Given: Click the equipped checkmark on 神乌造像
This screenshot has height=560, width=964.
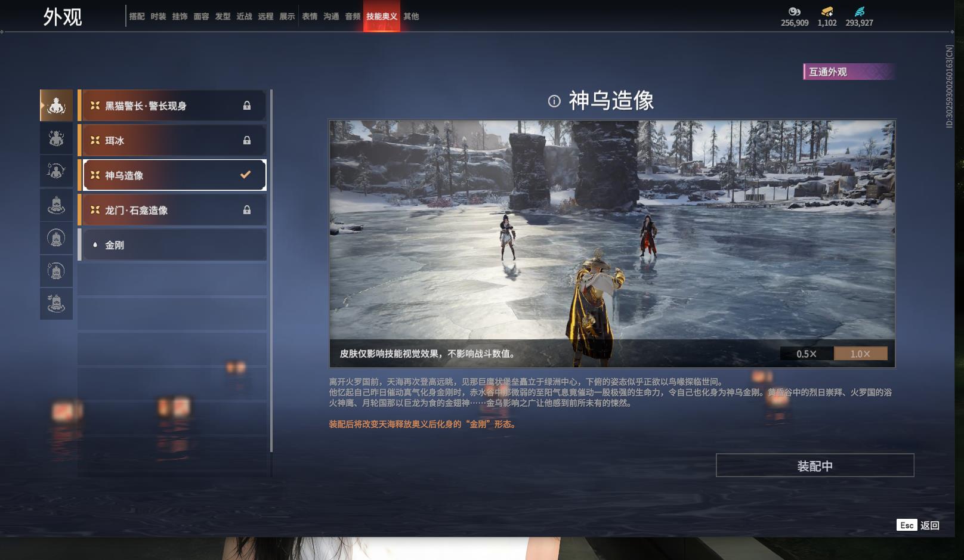Looking at the screenshot, I should tap(245, 175).
